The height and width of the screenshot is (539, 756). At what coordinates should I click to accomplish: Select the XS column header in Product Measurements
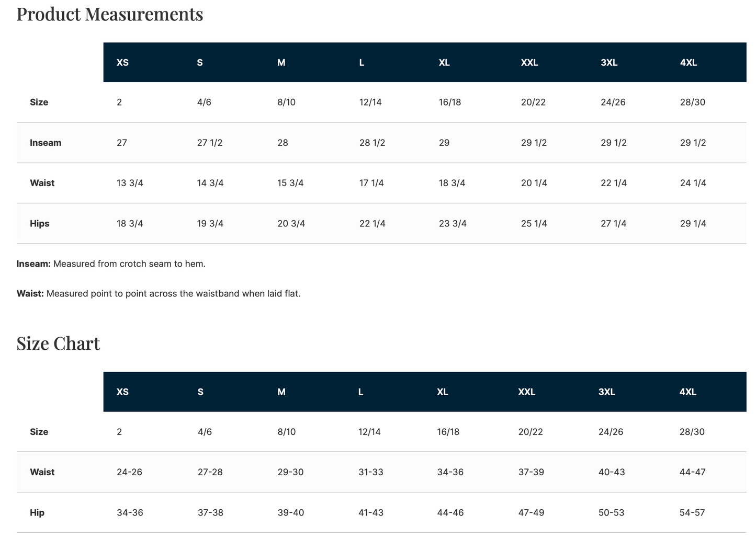tap(122, 63)
